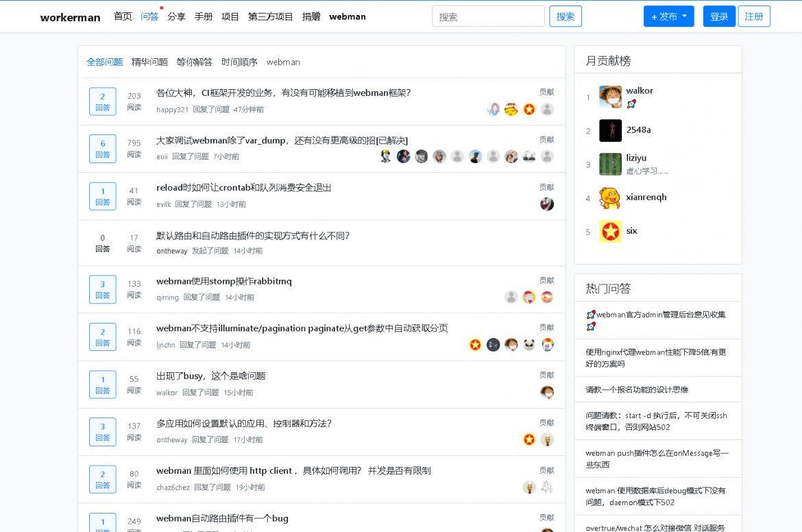Click the 3 answers box on 多应用 question
The width and height of the screenshot is (802, 532).
coord(103,432)
